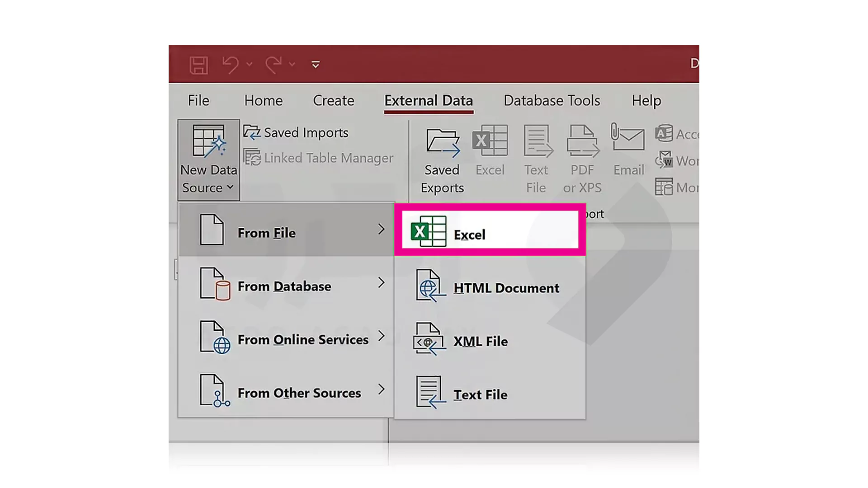Open the More export options icon
The height and width of the screenshot is (488, 868).
click(x=664, y=187)
